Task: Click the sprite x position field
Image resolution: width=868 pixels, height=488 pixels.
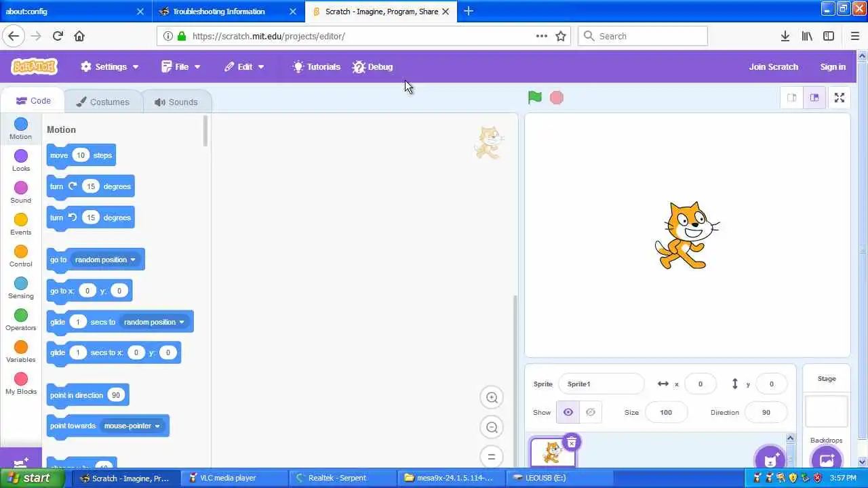Action: (x=701, y=384)
